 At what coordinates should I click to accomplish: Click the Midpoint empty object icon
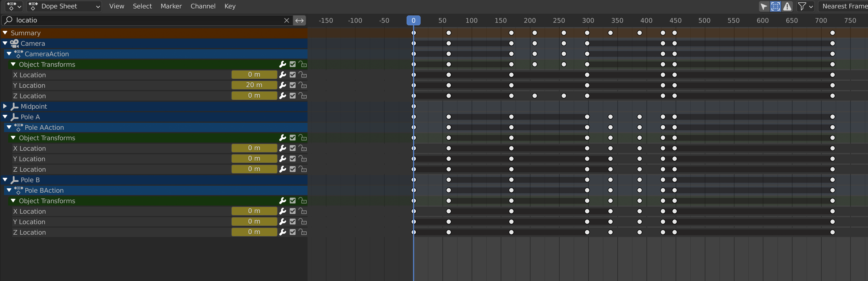point(15,106)
